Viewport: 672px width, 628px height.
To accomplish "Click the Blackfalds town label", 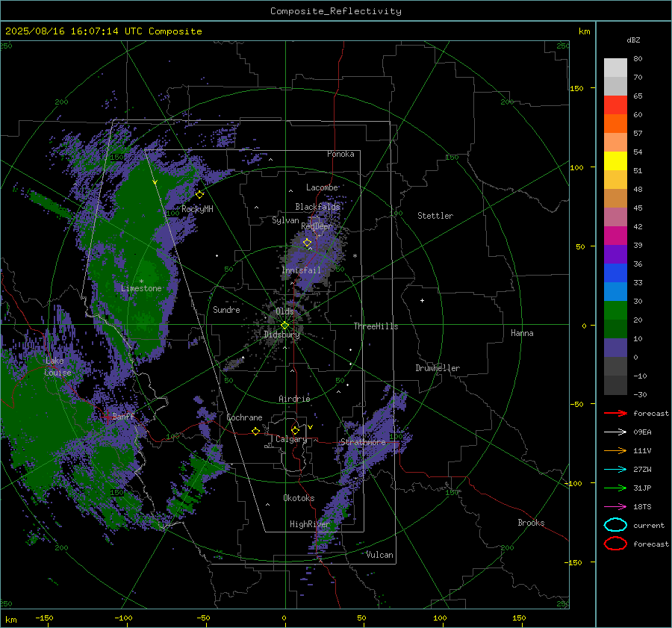I will pos(317,207).
